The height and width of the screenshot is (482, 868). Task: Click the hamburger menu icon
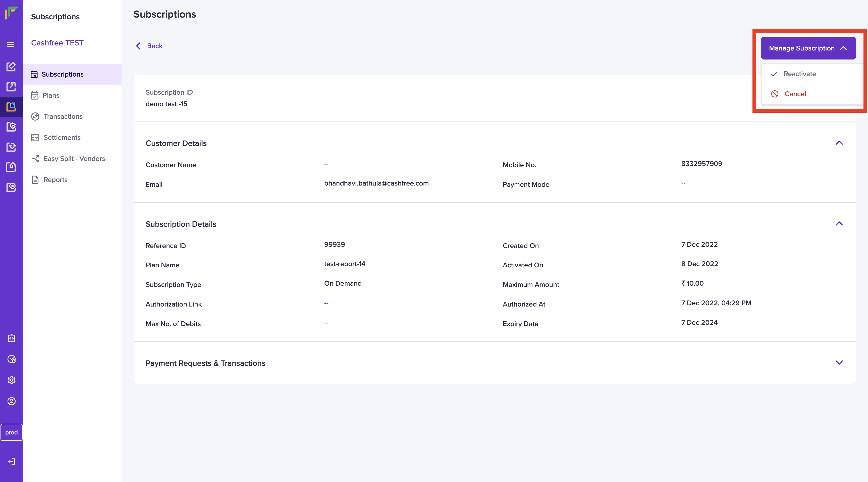(11, 45)
